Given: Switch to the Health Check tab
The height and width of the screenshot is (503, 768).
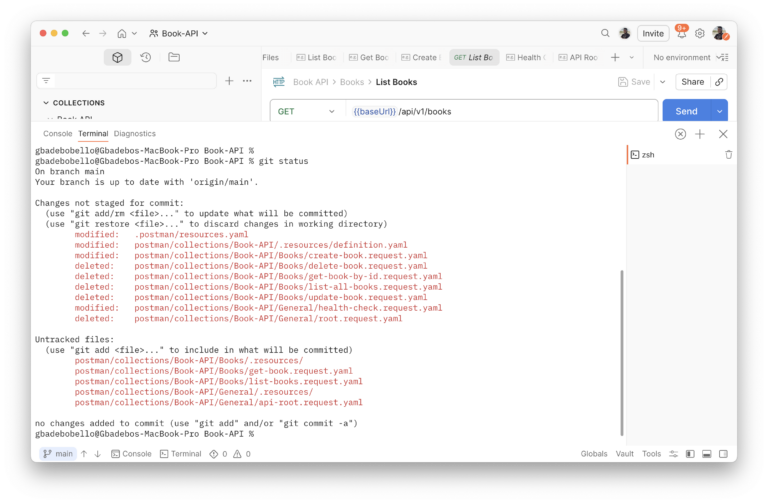Looking at the screenshot, I should (x=526, y=57).
